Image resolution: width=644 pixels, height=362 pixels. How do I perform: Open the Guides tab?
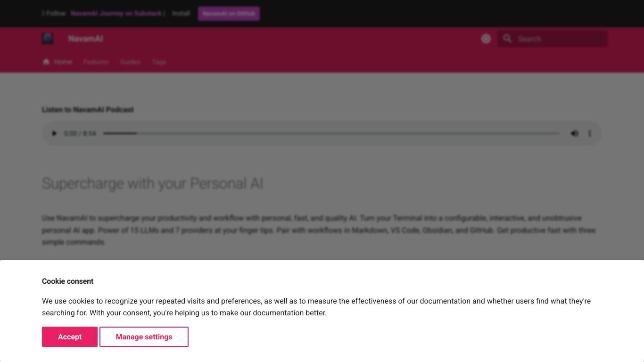point(130,62)
